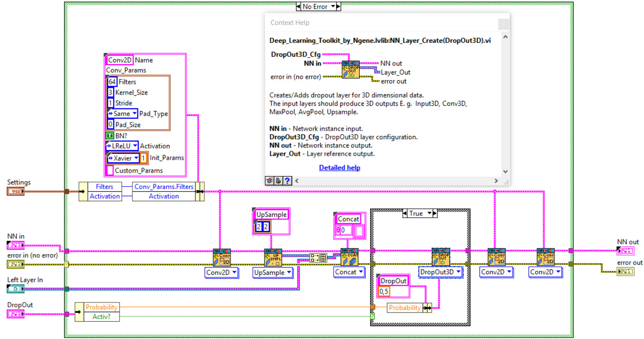Click the UpSample layer node icon
Screen dimensions: 644x339
(x=273, y=257)
